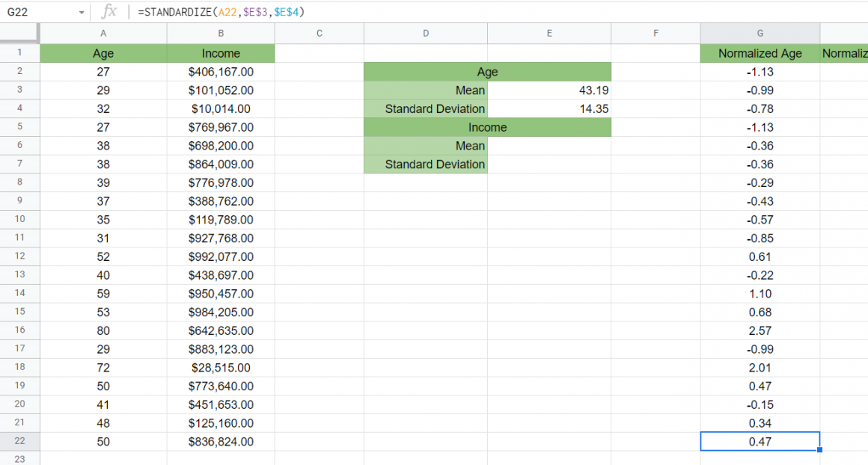
Task: Select the cell containing $642,635.00
Action: point(221,330)
